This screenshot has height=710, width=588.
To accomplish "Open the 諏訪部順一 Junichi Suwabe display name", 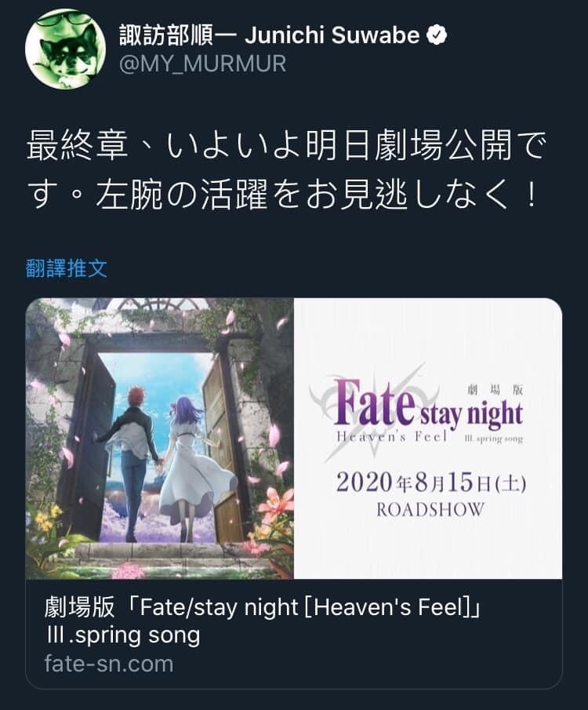I will (270, 35).
